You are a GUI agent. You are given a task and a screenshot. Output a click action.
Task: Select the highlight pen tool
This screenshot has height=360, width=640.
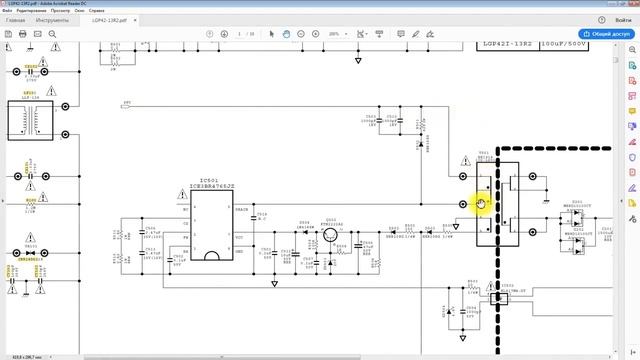(416, 34)
